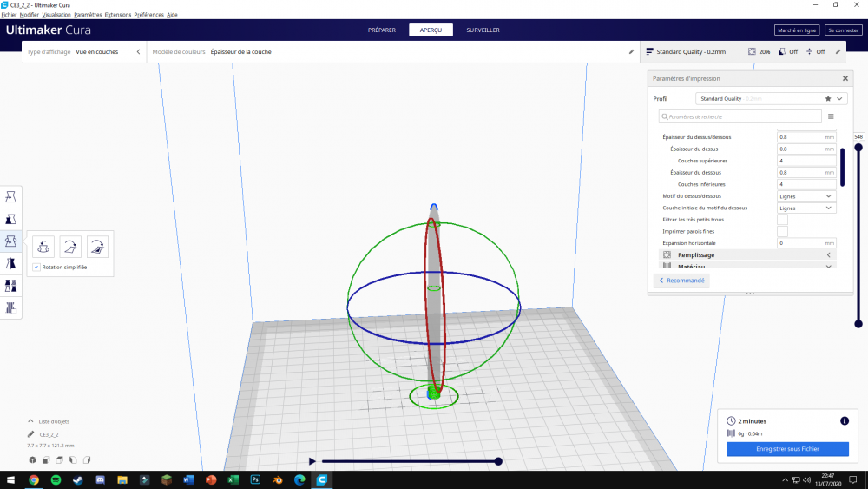Open the Profil Standard Quality dropdown
The image size is (868, 489).
[771, 98]
